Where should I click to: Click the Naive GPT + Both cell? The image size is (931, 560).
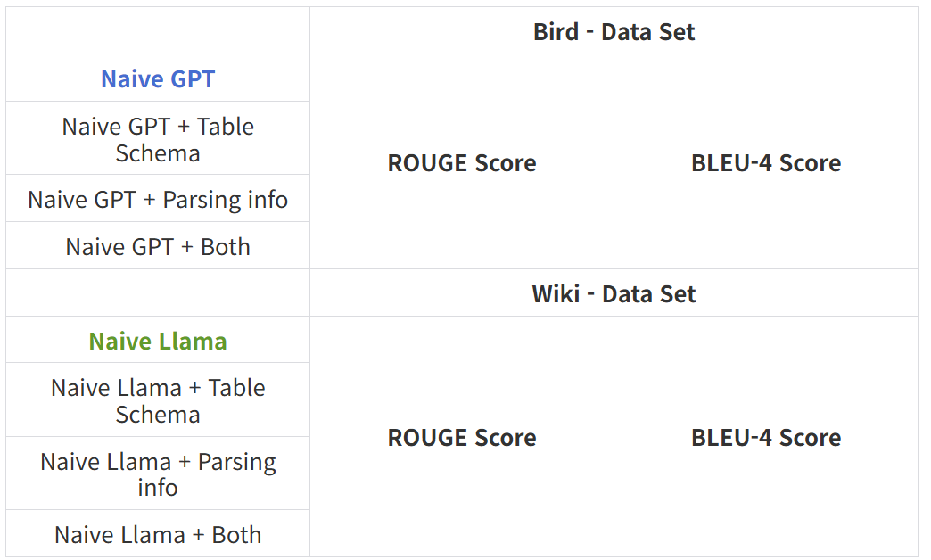(x=158, y=247)
